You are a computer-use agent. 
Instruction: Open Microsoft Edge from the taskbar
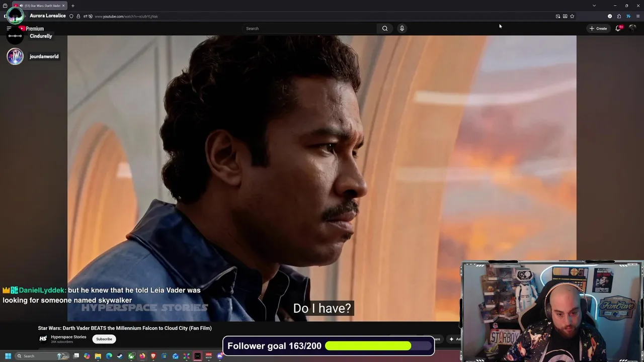coord(109,356)
